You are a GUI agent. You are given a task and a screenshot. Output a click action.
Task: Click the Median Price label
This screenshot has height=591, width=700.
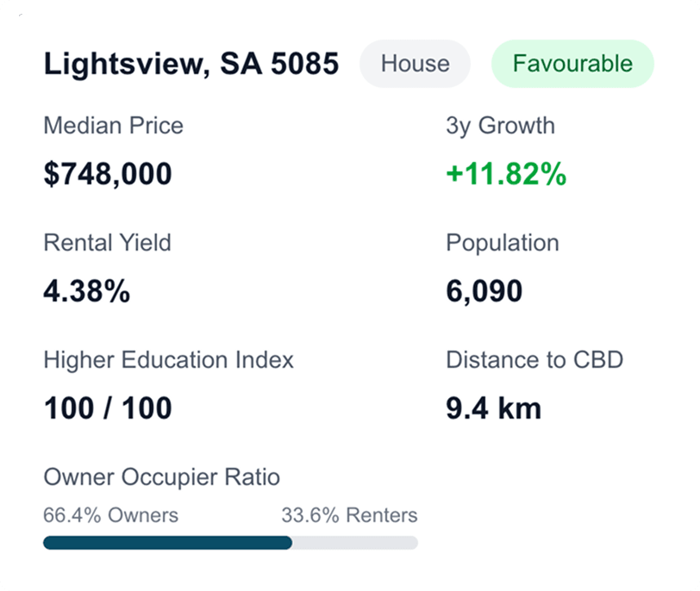(x=113, y=126)
